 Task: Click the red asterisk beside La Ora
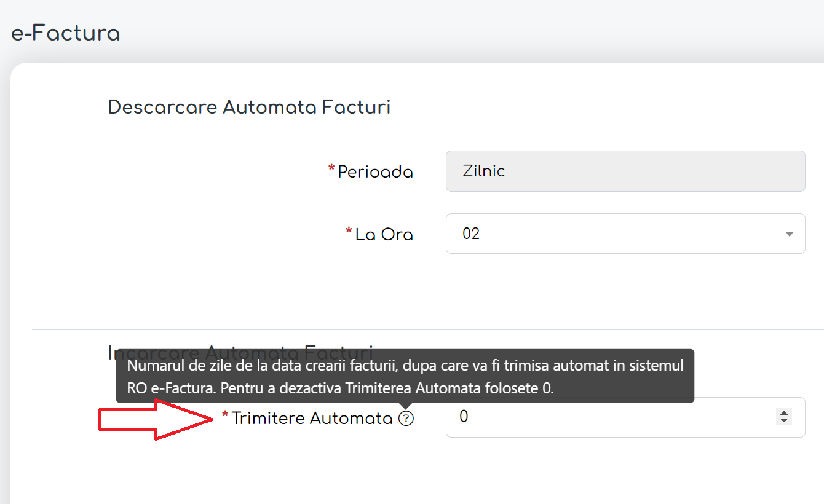[349, 232]
